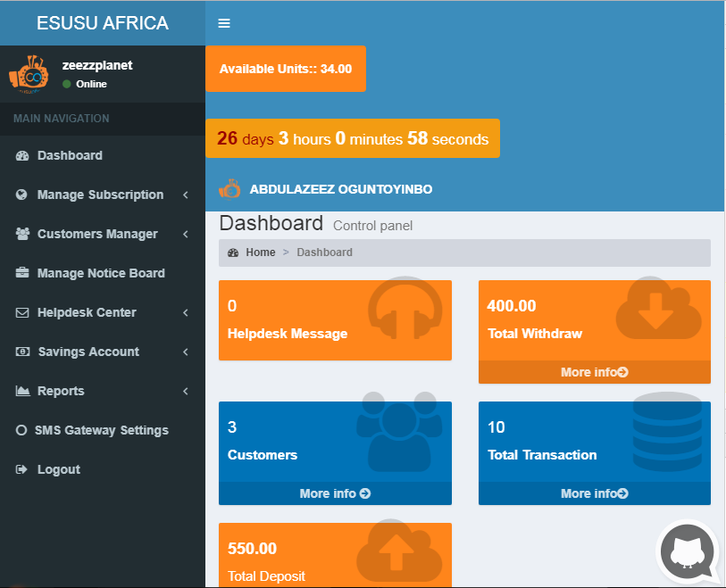The image size is (726, 588).
Task: Open Helpdesk Center menu item
Action: pos(103,312)
